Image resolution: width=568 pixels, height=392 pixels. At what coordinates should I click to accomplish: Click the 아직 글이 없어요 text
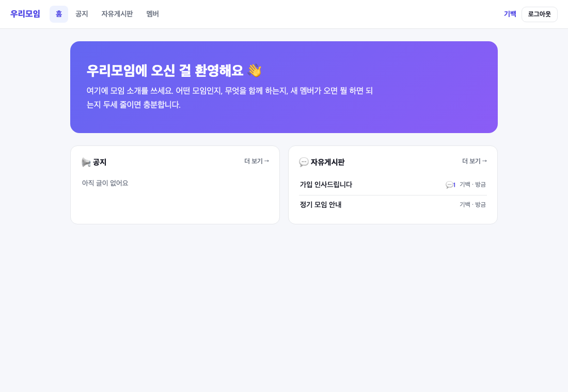(105, 183)
